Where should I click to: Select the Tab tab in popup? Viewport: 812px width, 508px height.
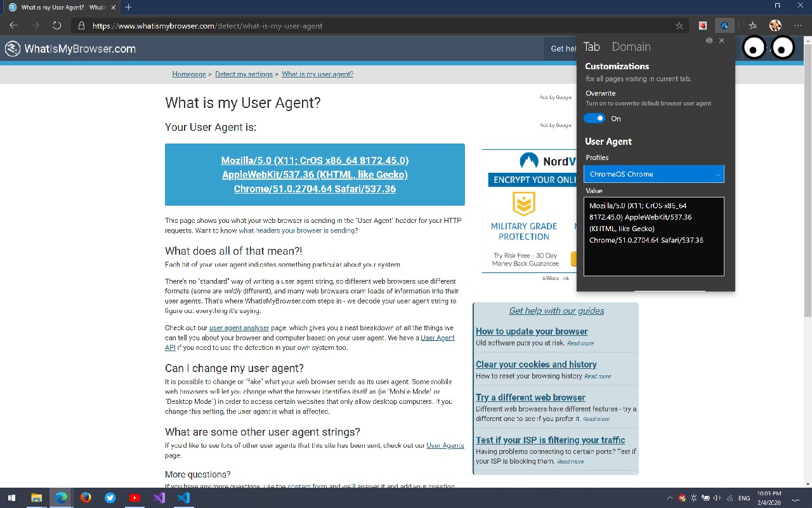592,47
